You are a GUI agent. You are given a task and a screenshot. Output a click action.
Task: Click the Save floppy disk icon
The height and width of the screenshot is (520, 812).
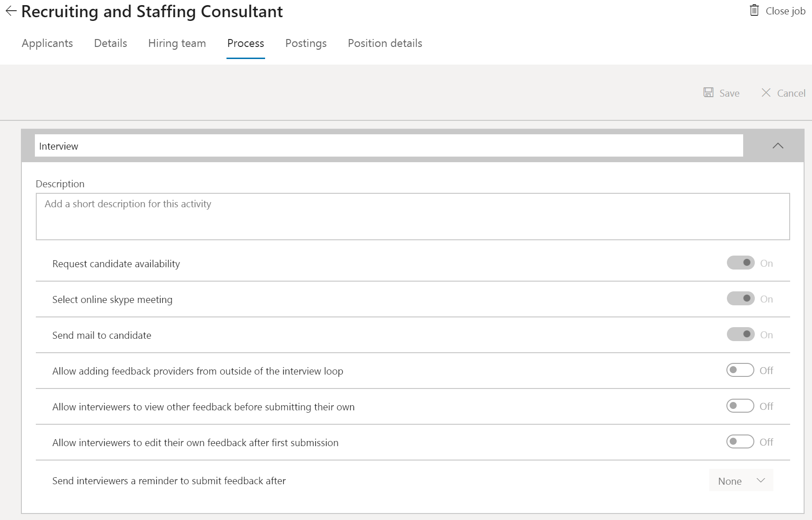[x=708, y=92]
